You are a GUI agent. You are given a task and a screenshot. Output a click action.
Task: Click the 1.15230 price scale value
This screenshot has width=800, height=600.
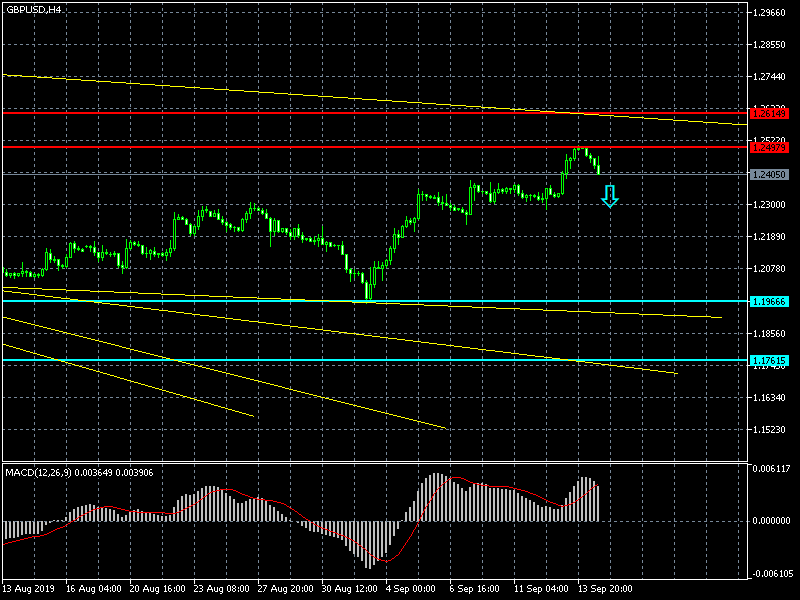[x=769, y=430]
